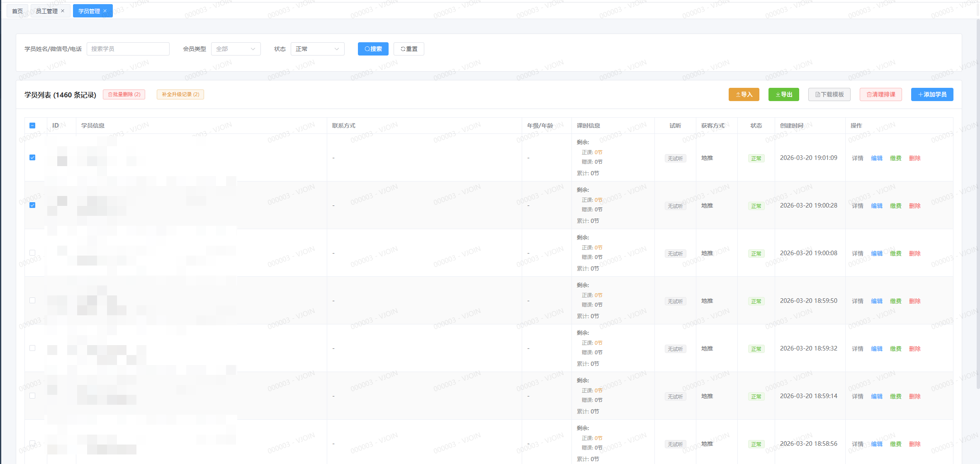This screenshot has height=464, width=980.
Task: Toggle the select-all header checkbox
Action: [x=32, y=126]
